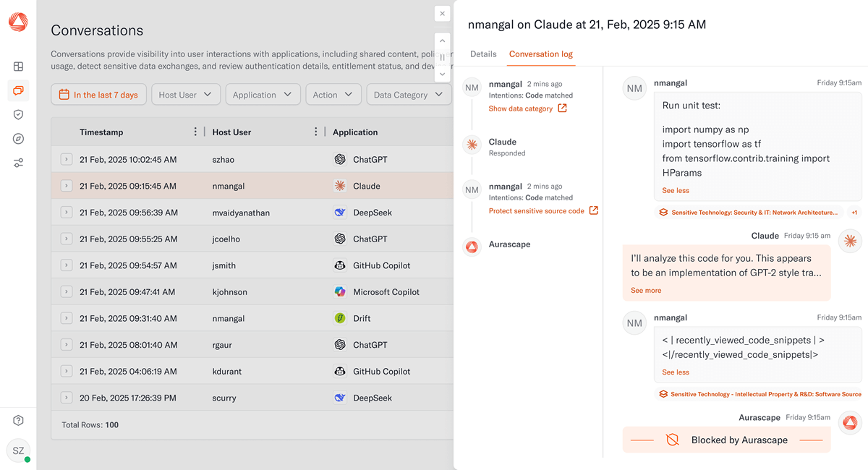Viewport: 868px width, 470px height.
Task: Click the host user 'kjohnson' cell
Action: point(230,292)
